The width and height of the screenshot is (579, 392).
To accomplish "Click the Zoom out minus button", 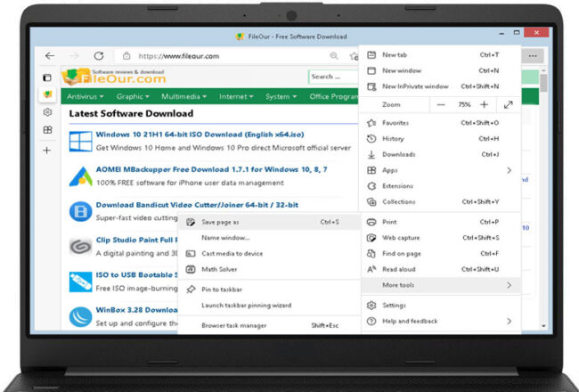I will point(440,104).
